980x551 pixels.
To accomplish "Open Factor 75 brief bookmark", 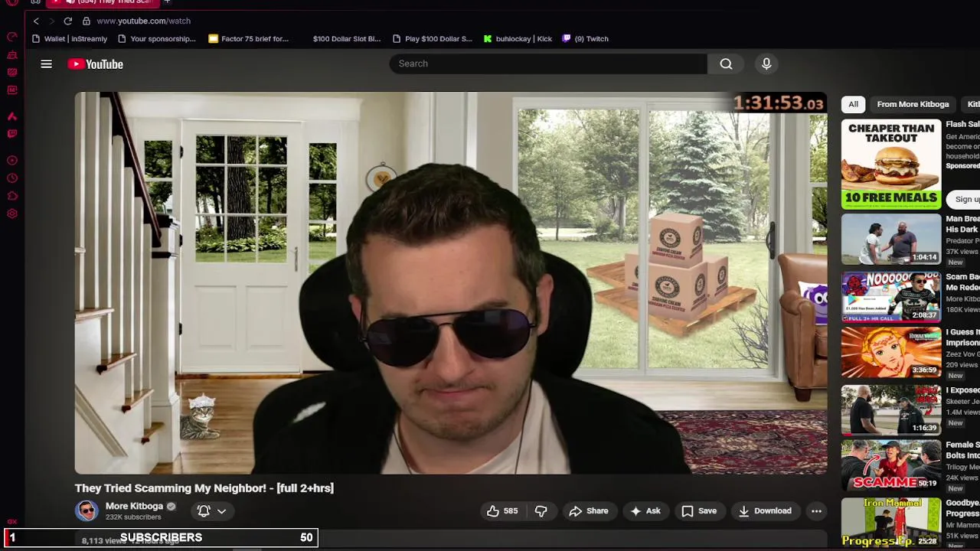I will pos(249,39).
